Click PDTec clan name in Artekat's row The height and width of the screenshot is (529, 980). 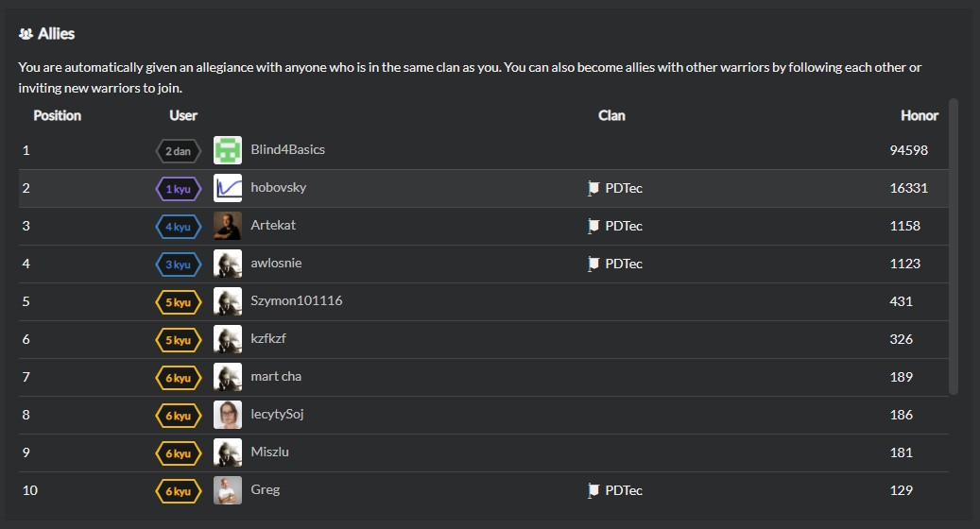point(624,226)
